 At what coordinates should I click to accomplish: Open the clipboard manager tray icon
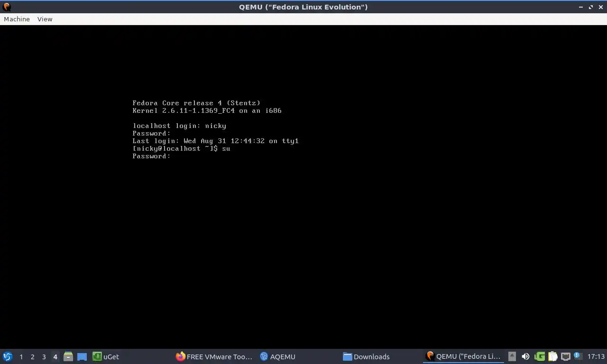pos(552,356)
